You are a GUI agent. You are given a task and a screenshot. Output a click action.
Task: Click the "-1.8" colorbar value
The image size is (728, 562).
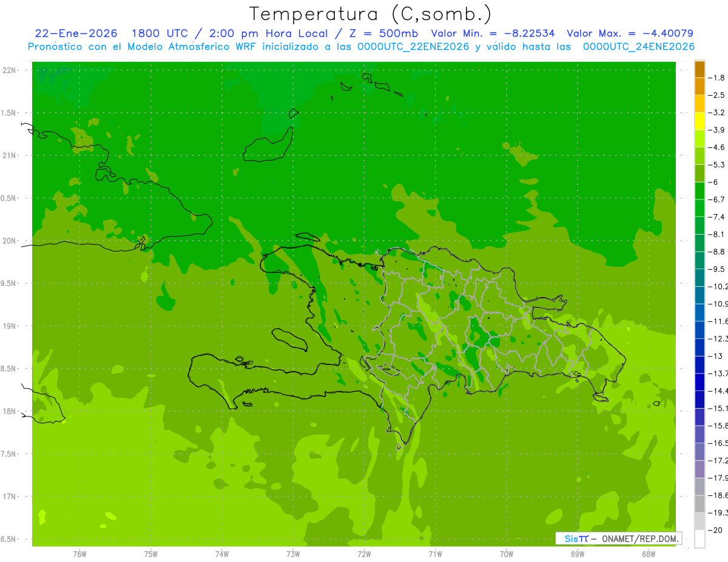pos(717,78)
